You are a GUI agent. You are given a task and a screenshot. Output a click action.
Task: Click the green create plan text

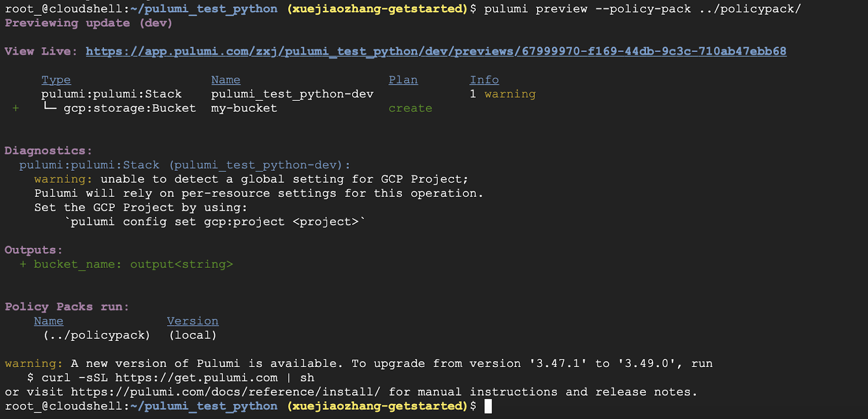pyautogui.click(x=410, y=108)
